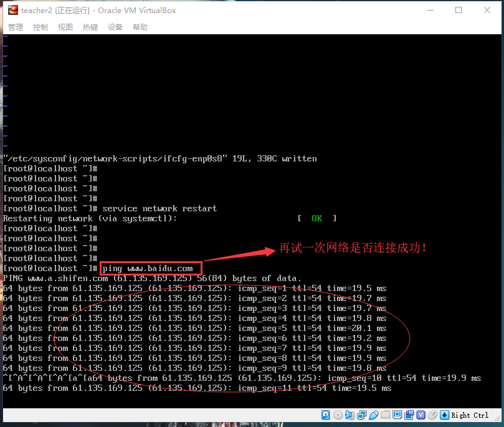Screen dimensions: 504x427
Task: Click the V features status icon
Action: 421,415
